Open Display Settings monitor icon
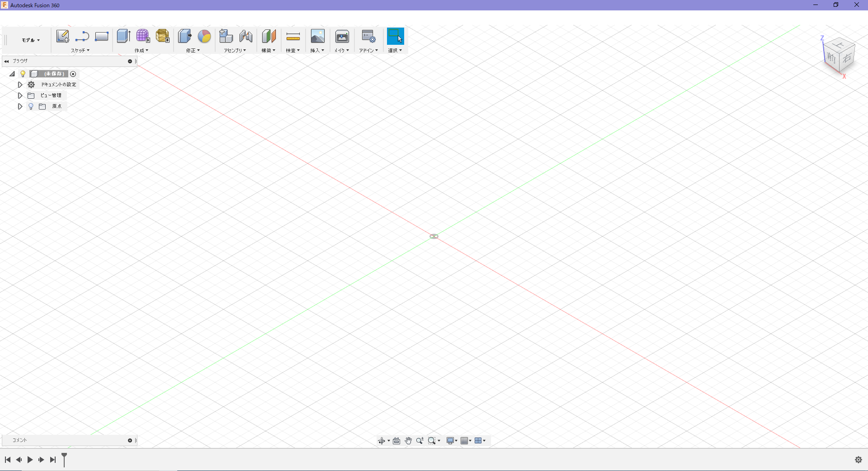Image resolution: width=868 pixels, height=471 pixels. click(450, 441)
